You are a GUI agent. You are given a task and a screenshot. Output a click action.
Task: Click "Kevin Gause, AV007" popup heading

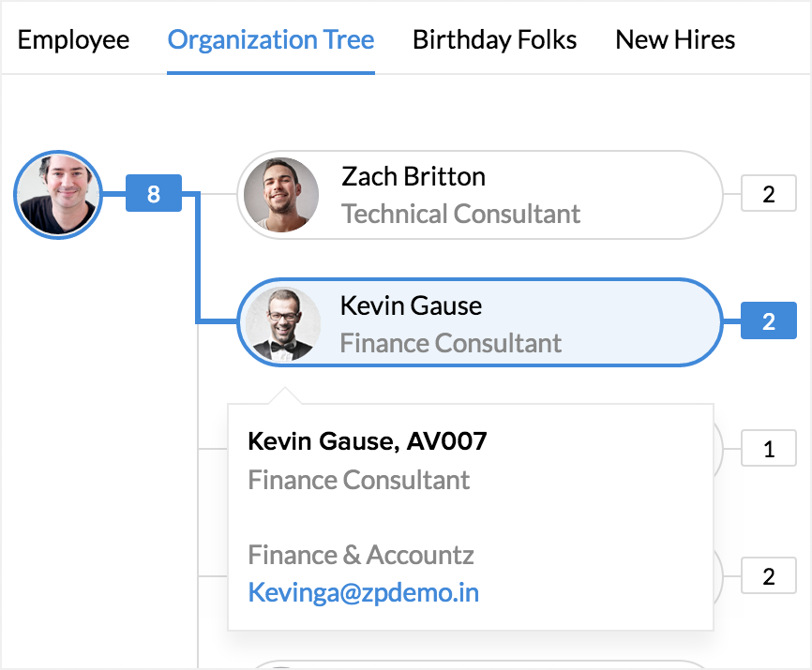(367, 440)
